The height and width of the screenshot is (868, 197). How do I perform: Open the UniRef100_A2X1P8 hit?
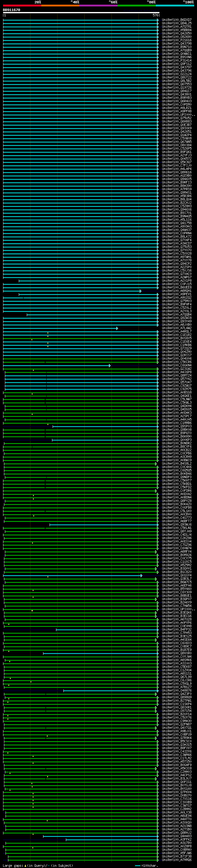177,281
